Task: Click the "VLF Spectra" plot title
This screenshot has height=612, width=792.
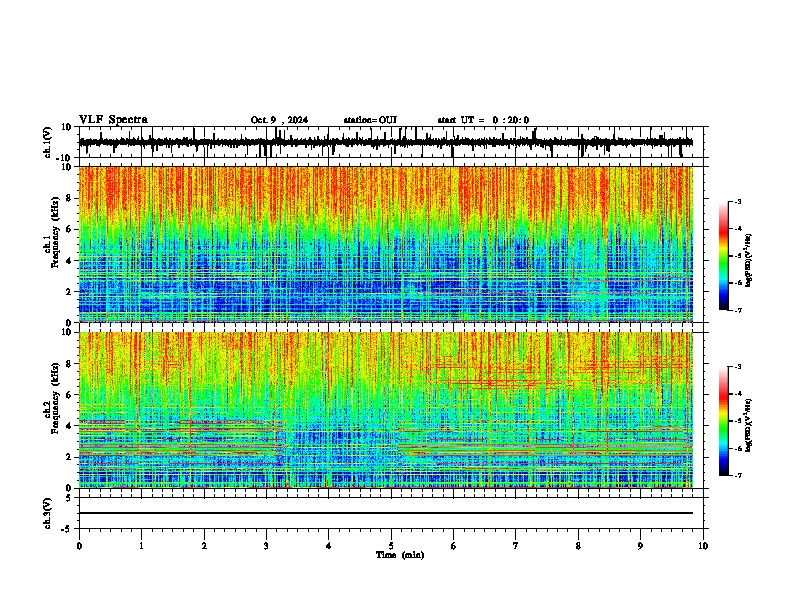Action: tap(113, 120)
